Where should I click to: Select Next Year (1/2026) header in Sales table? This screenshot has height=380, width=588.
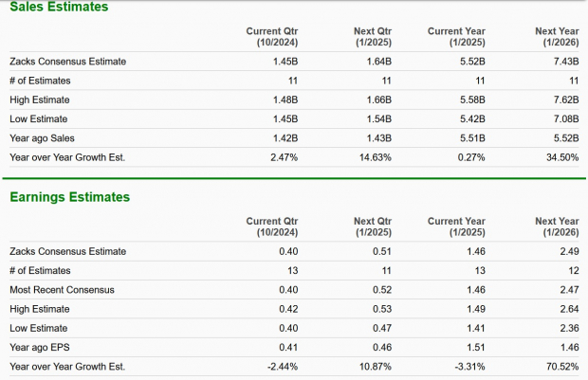click(x=557, y=37)
